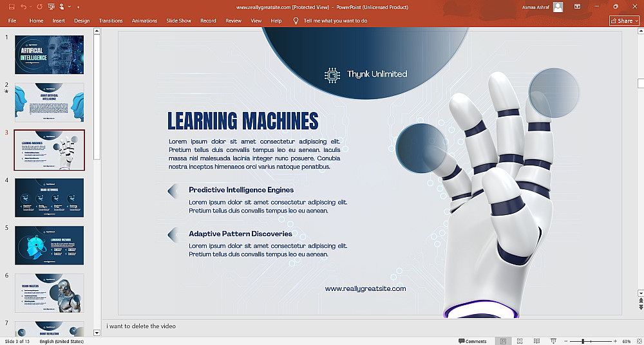Switch to Slide Sorter view icon
This screenshot has width=644, height=345.
pyautogui.click(x=520, y=341)
